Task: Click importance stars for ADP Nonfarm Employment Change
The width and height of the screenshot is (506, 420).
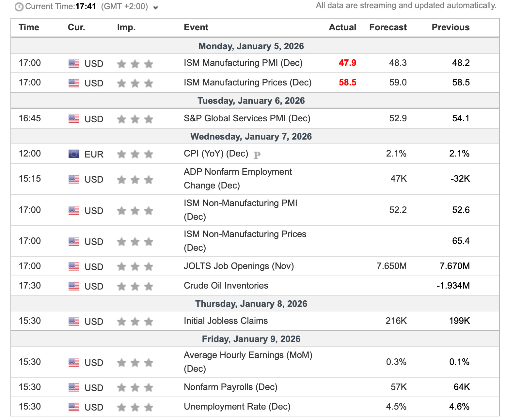Action: tap(135, 179)
